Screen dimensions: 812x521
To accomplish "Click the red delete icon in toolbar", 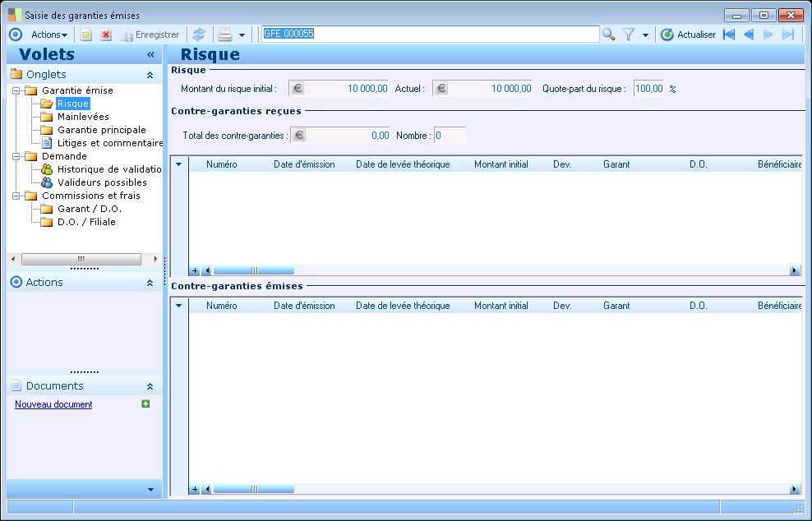I will click(106, 35).
